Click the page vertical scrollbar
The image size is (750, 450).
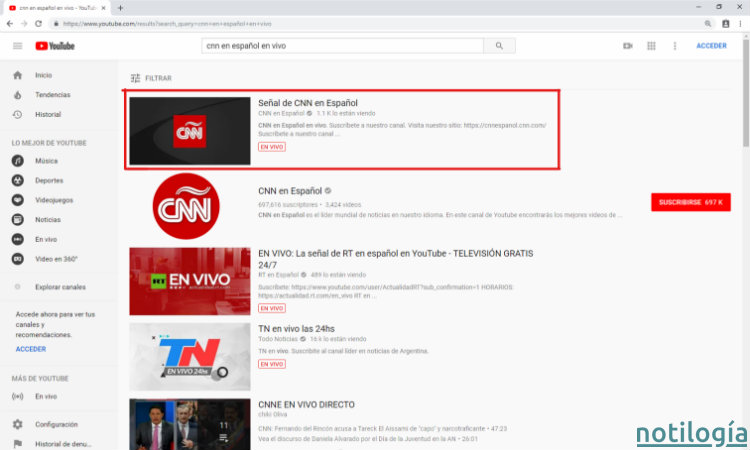click(x=746, y=93)
